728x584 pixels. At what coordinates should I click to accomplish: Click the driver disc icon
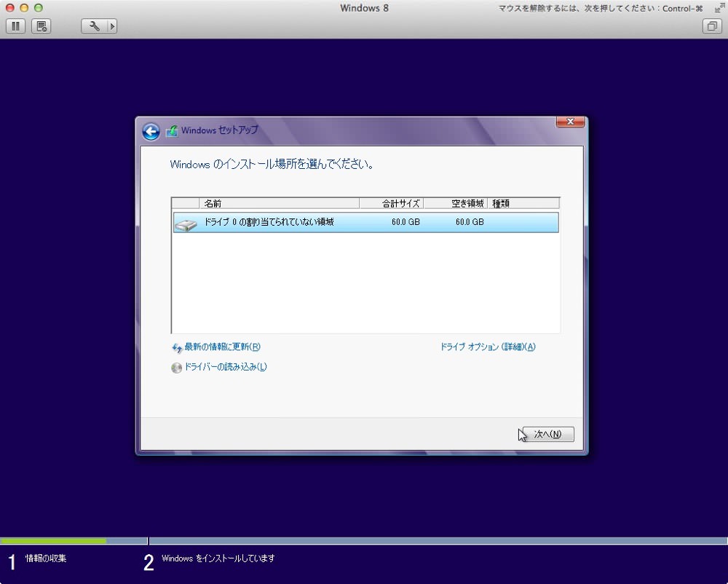(x=176, y=368)
